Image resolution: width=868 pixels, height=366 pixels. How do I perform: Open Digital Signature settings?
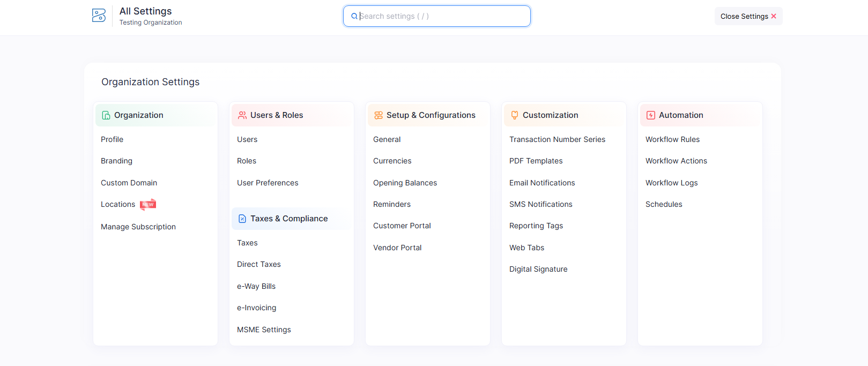(x=538, y=269)
